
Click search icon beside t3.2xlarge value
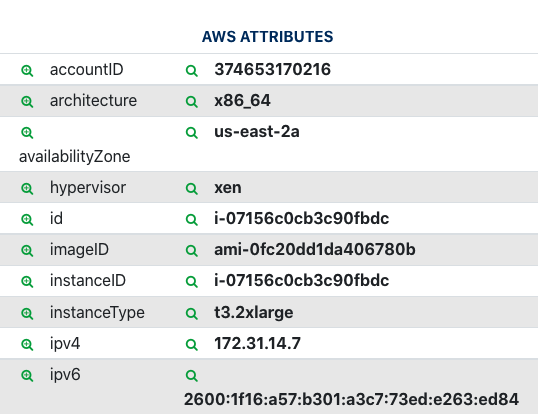[192, 314]
